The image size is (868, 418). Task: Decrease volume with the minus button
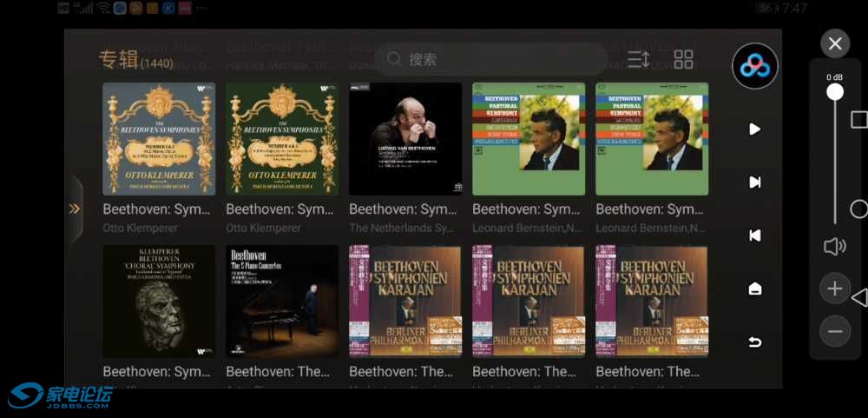[835, 331]
